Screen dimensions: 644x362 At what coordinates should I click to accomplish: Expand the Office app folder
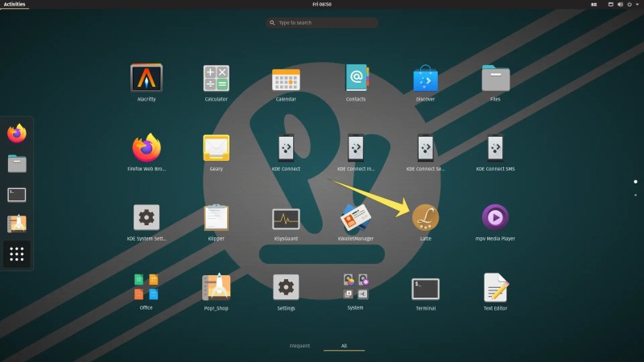pyautogui.click(x=146, y=286)
